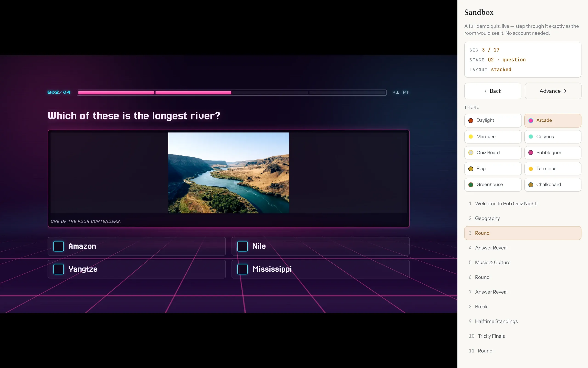Select segment 11 Round
588x368 pixels.
(x=523, y=351)
